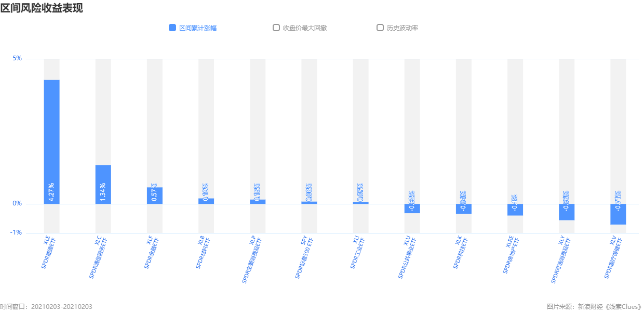Click the XLK axis label
The image size is (644, 312).
(461, 252)
